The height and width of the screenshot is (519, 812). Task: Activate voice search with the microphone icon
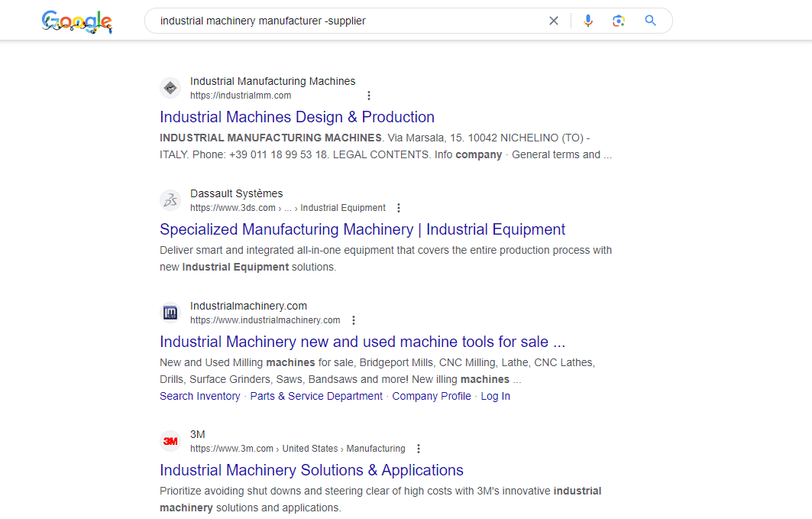click(587, 21)
